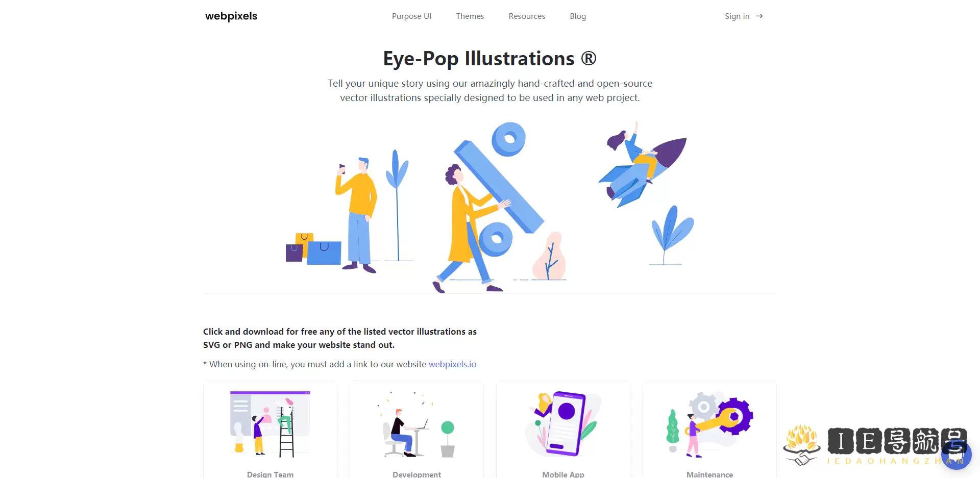Screen dimensions: 980x478
Task: Click the webpixels logo
Action: click(x=231, y=16)
